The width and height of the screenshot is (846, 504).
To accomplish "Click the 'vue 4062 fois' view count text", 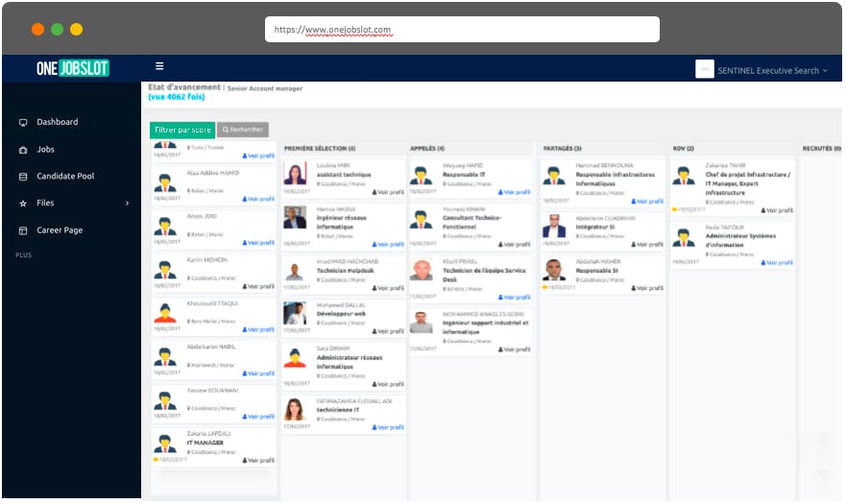I will (x=177, y=97).
